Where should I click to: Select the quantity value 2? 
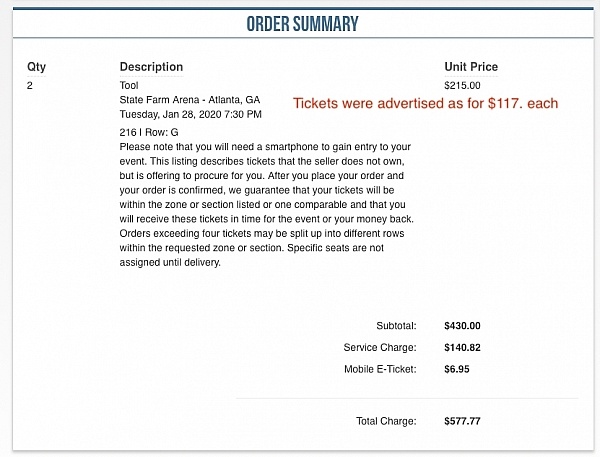(30, 85)
